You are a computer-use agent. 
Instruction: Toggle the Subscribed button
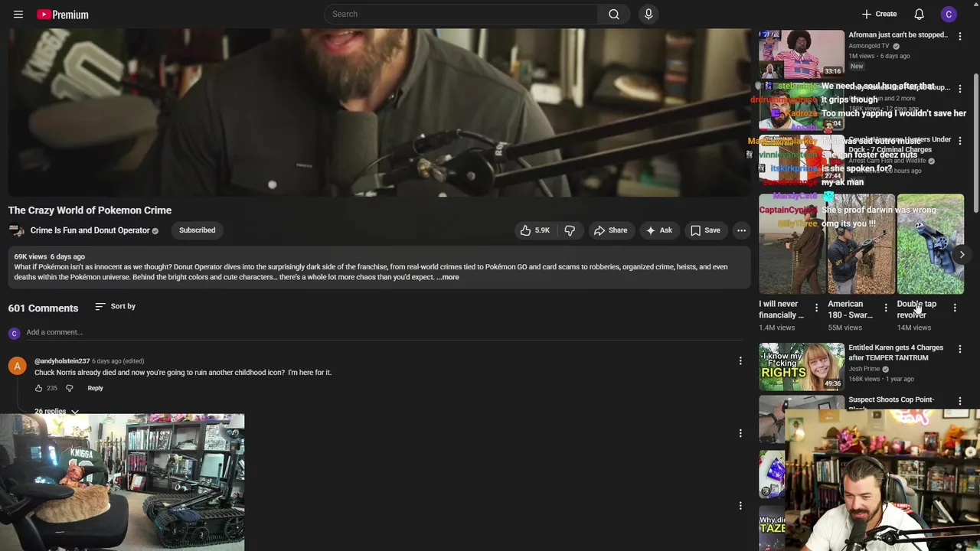click(x=197, y=230)
